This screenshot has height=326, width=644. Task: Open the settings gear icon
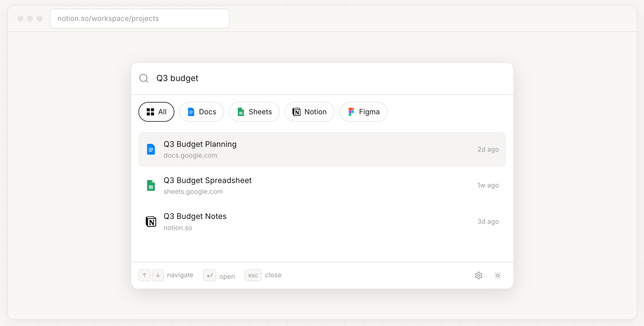pos(479,275)
